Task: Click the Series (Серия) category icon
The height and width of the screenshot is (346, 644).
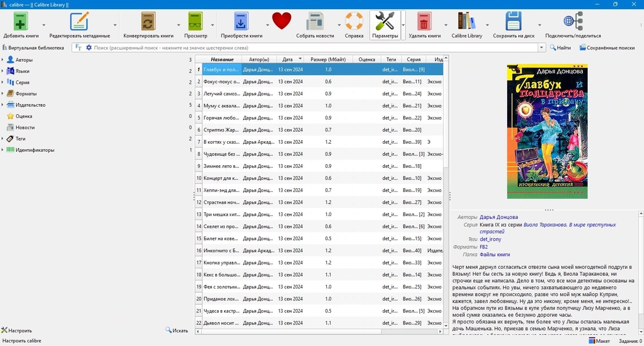Action: coord(10,82)
